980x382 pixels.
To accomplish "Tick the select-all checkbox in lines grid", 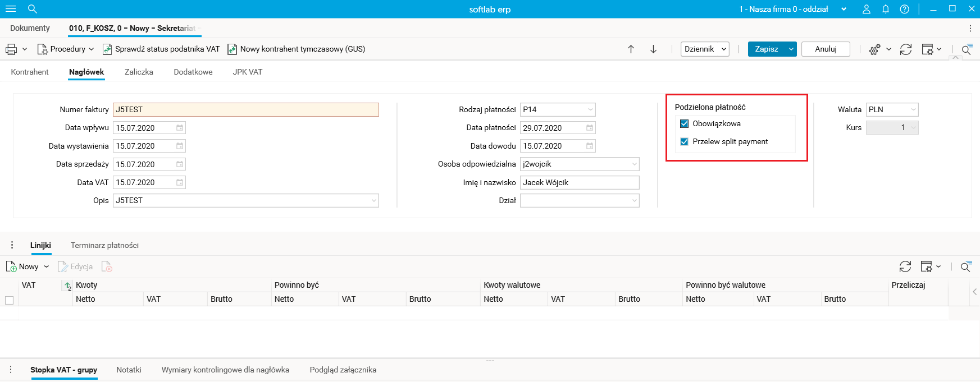I will [x=9, y=300].
